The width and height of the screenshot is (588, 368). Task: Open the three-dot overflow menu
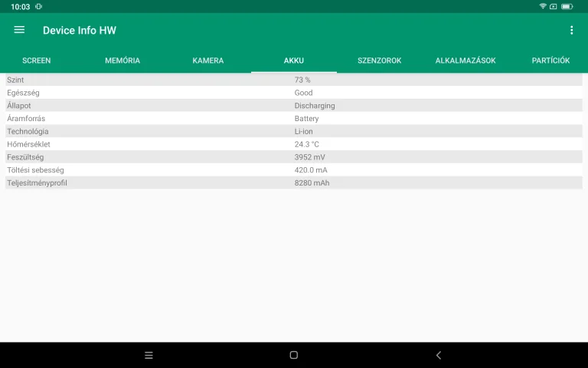571,30
